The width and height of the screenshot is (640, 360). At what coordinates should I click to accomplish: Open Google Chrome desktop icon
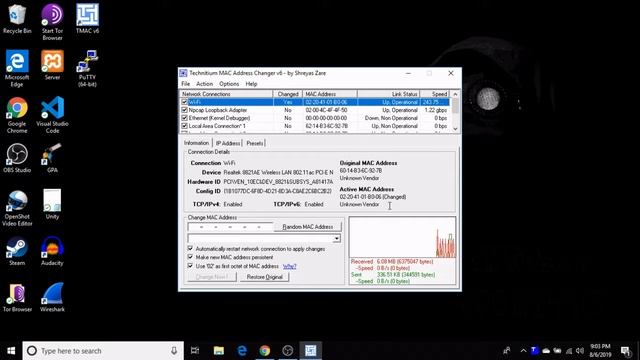click(17, 115)
